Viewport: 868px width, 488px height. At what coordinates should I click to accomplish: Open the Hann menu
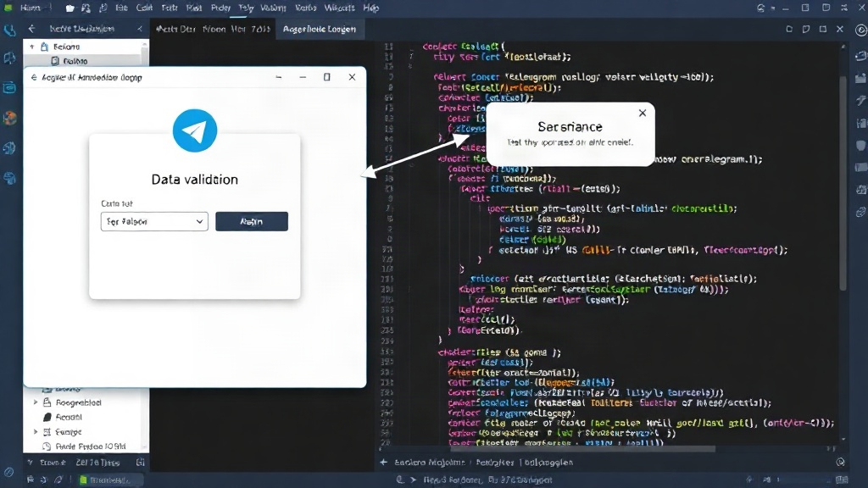pos(31,8)
